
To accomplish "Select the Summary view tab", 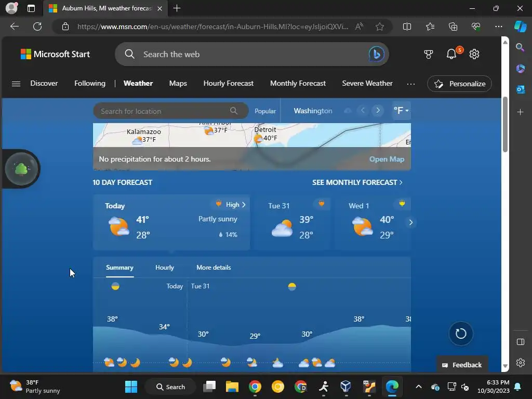I will click(x=119, y=268).
